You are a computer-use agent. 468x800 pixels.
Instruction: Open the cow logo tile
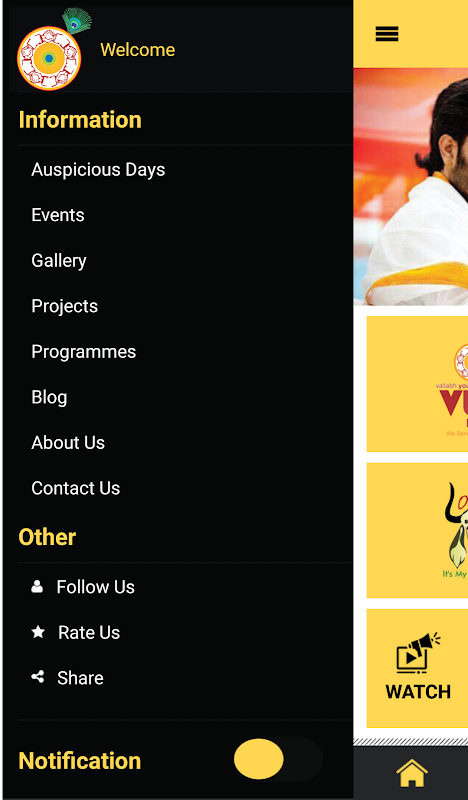pos(417,530)
